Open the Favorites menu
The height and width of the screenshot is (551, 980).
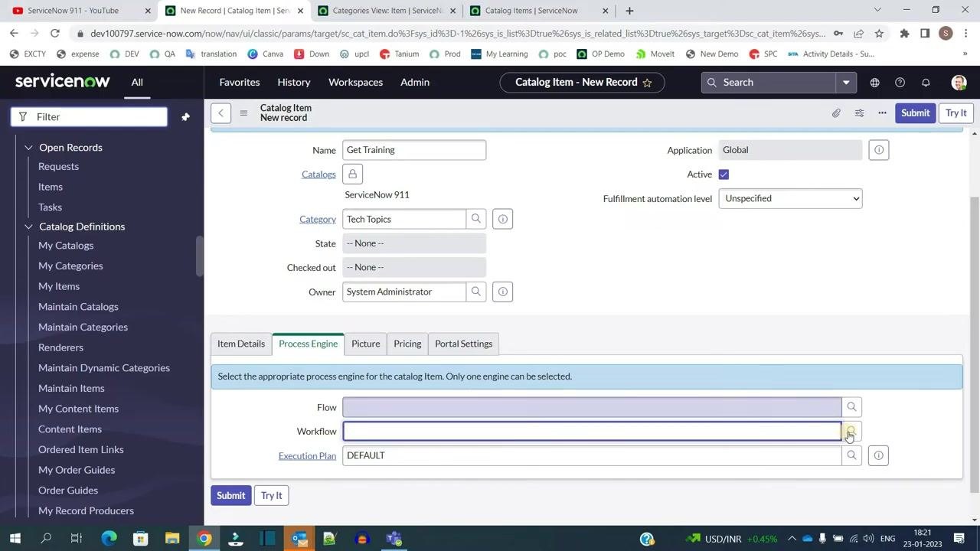coord(240,82)
